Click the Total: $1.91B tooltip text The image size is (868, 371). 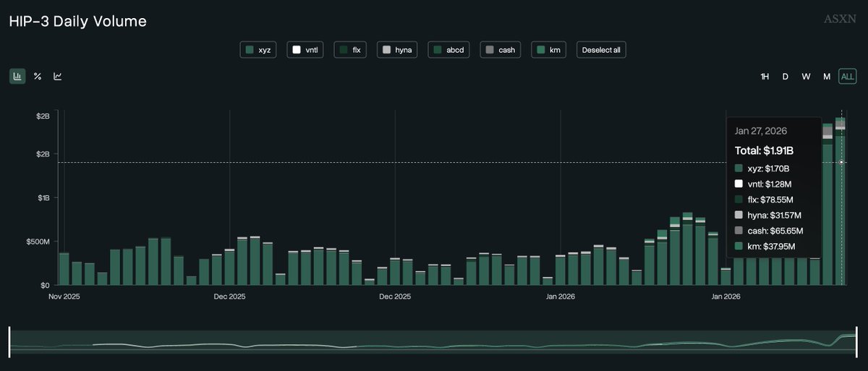764,150
